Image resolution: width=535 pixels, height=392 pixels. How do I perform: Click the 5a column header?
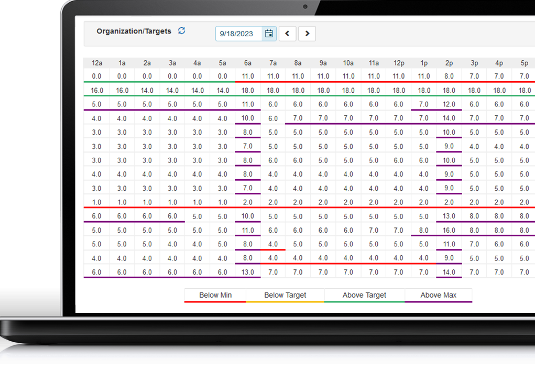coord(223,63)
